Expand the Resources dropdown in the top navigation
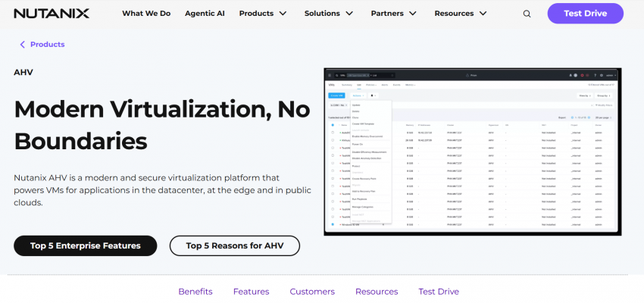Viewport: 644px width, 303px height. [461, 14]
